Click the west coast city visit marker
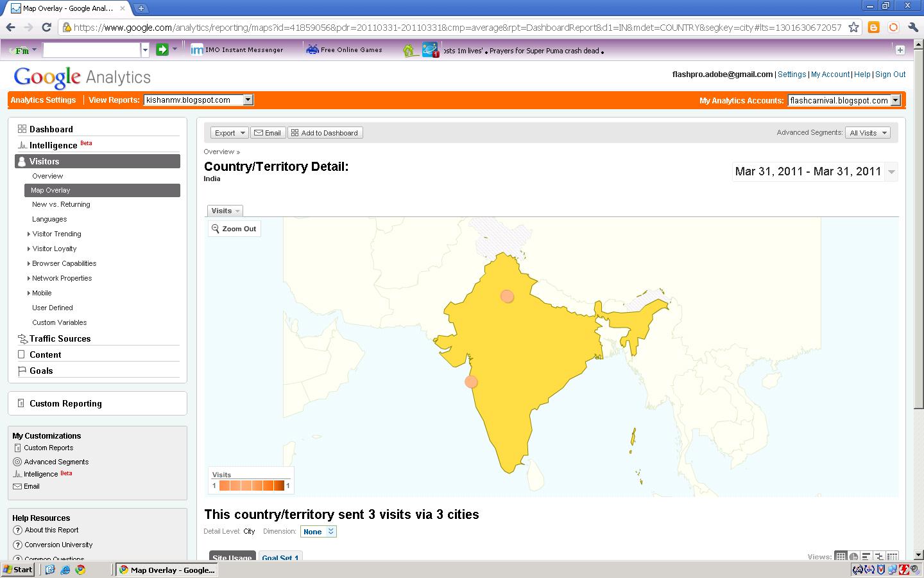Viewport: 924px width, 578px height. pos(471,382)
